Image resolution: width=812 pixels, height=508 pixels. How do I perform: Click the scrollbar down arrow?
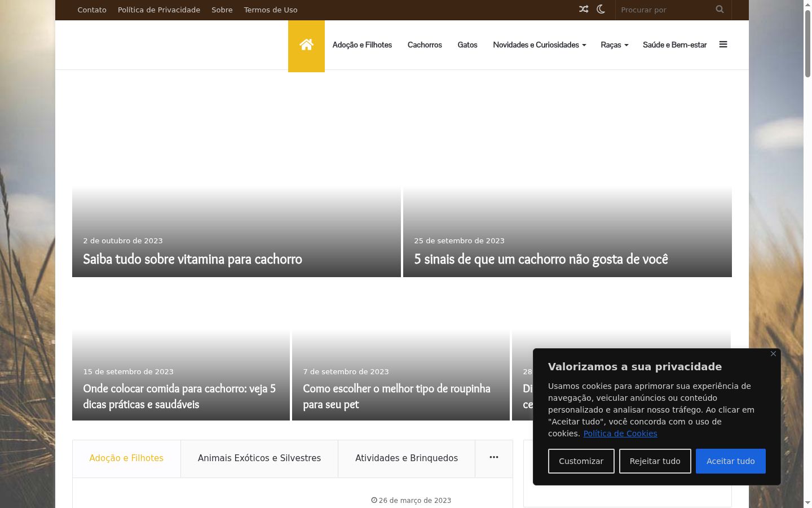pyautogui.click(x=807, y=503)
